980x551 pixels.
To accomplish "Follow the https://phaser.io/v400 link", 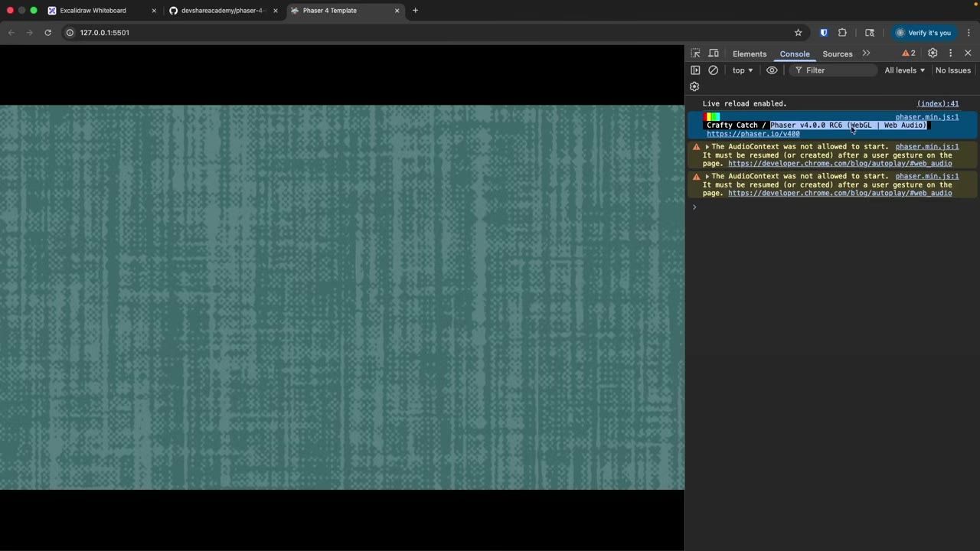I will 753,134.
